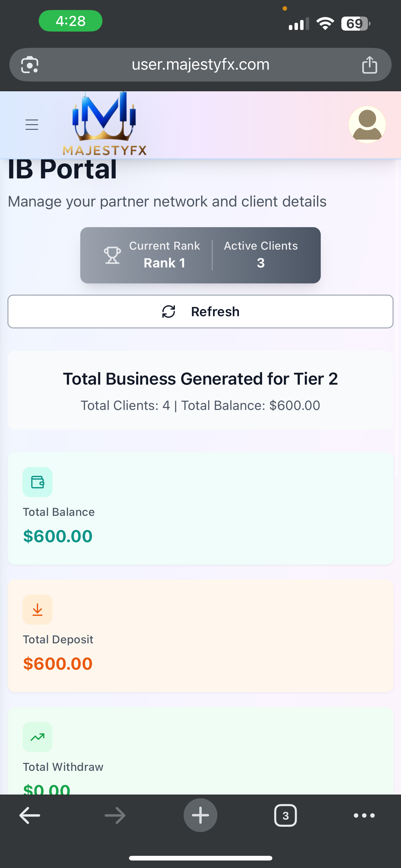Tap the wallet icon in Total Balance card
Viewport: 401px width, 868px height.
(x=37, y=482)
